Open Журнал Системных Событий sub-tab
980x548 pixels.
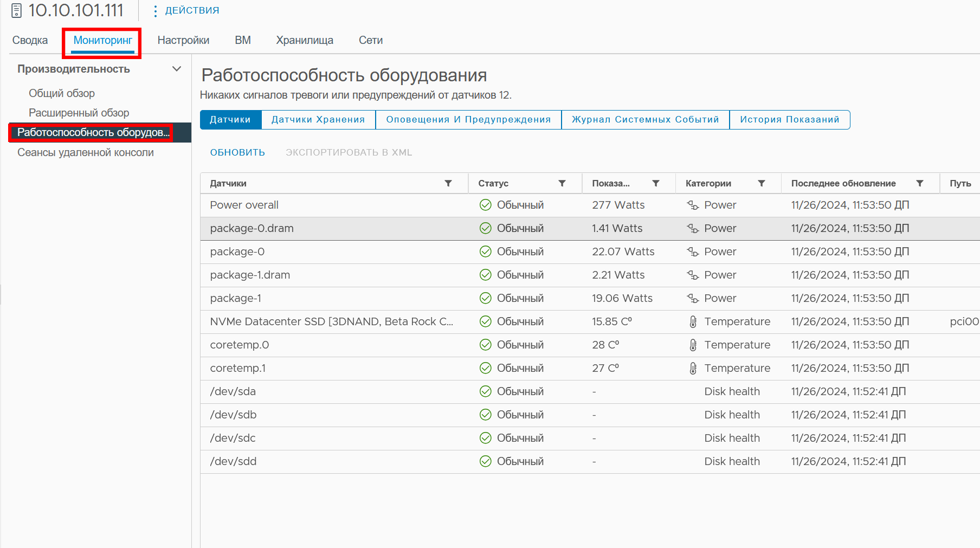coord(646,120)
